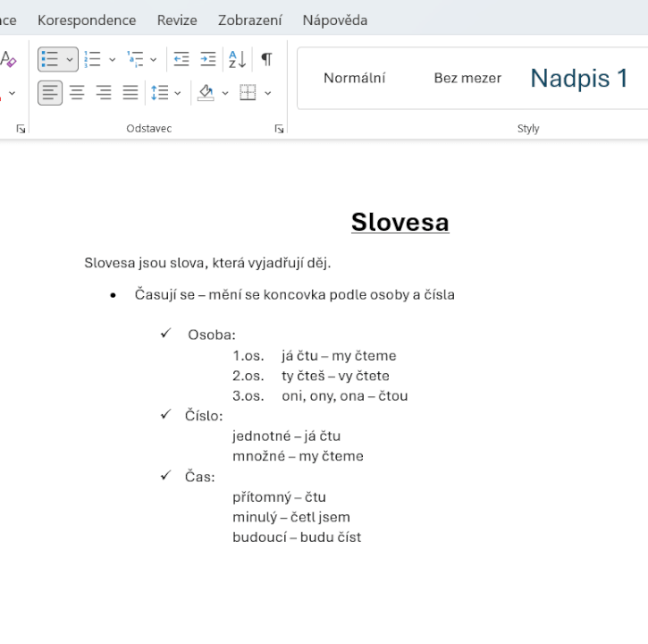648x644 pixels.
Task: Click the Slovesa heading
Action: 400,222
